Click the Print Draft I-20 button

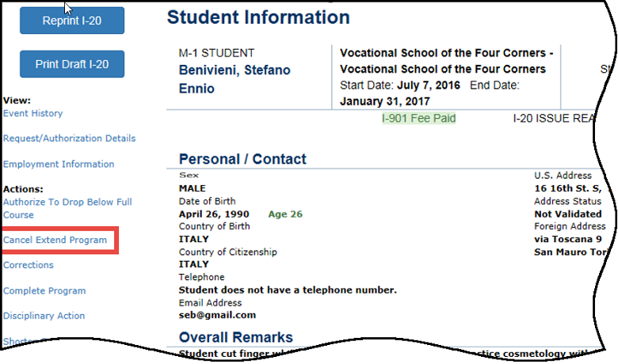pyautogui.click(x=72, y=64)
